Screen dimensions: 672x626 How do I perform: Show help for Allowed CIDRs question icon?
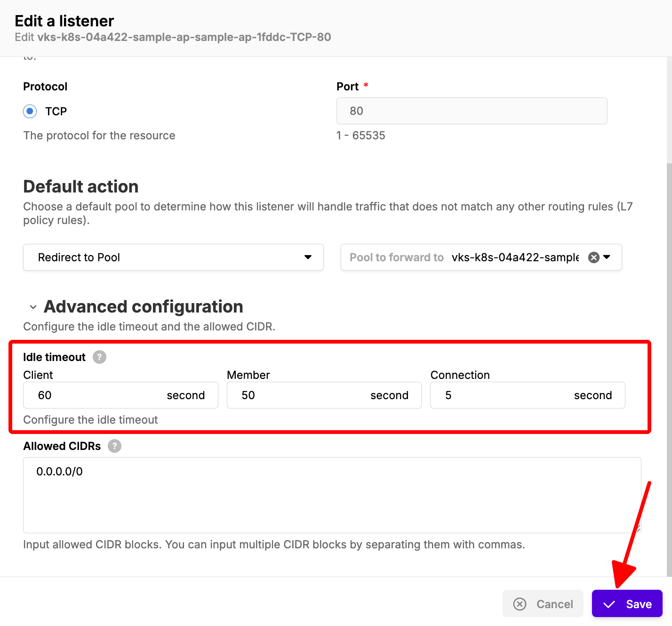tap(114, 446)
